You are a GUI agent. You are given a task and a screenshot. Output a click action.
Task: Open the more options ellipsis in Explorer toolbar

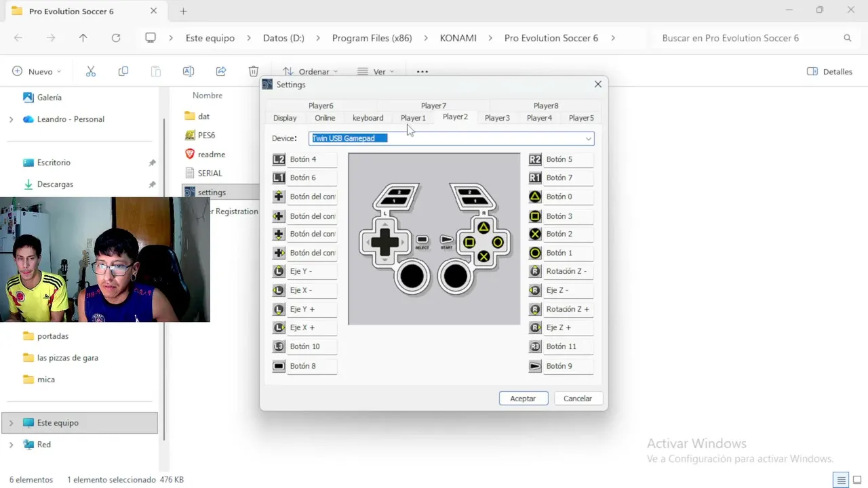422,71
